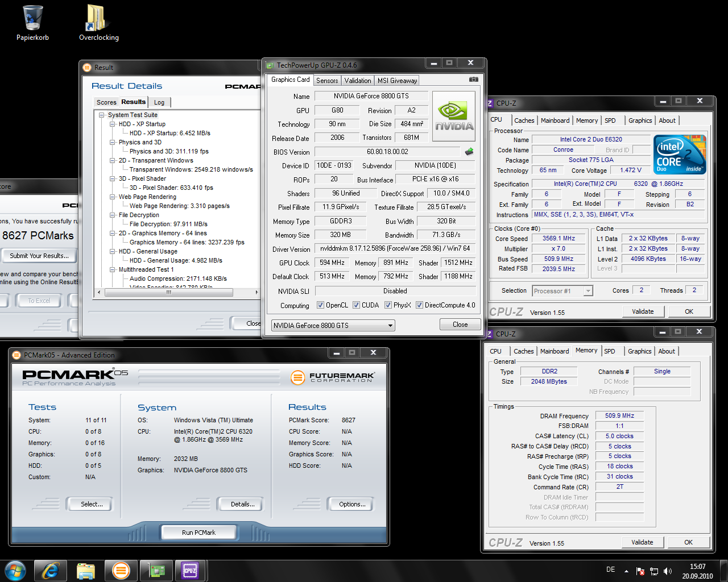Click Validate in the upper CPU-Z window
This screenshot has width=728, height=582.
[643, 311]
